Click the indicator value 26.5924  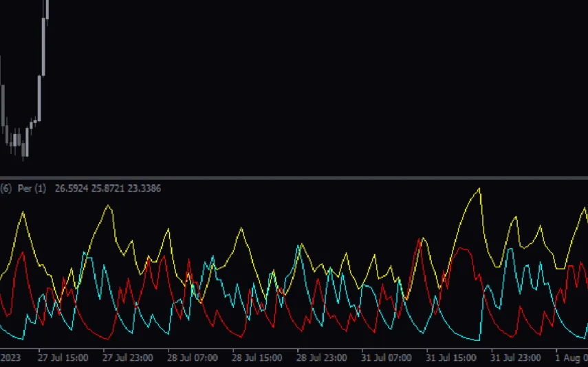tap(72, 188)
